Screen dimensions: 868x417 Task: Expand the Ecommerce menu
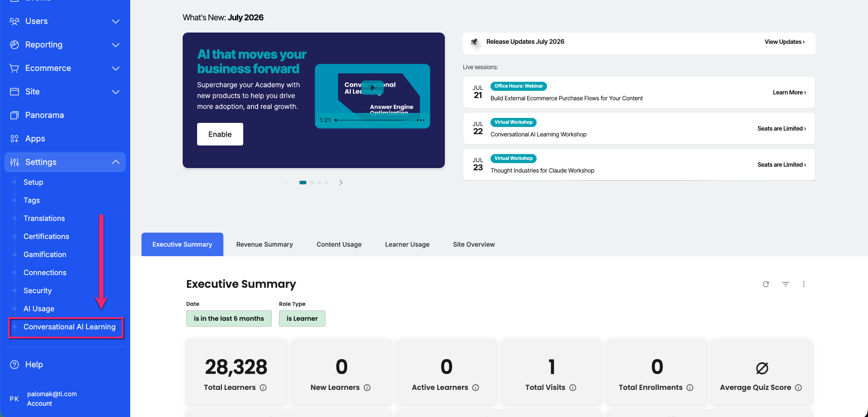click(x=65, y=68)
